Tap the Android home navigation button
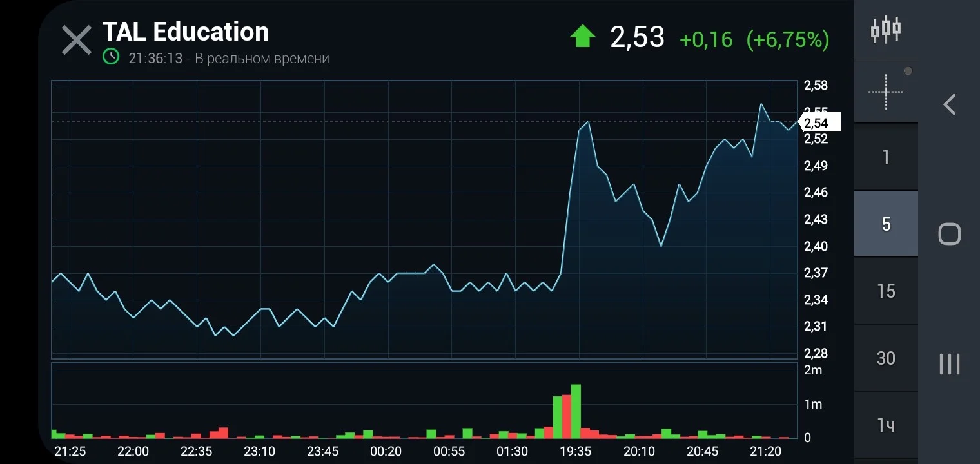980x464 pixels. point(949,233)
